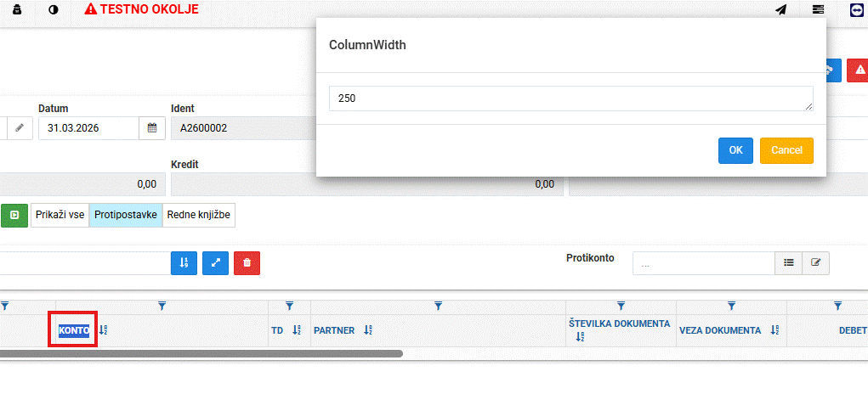Open the calendar picker next to Datum
The height and width of the screenshot is (394, 868).
point(152,127)
